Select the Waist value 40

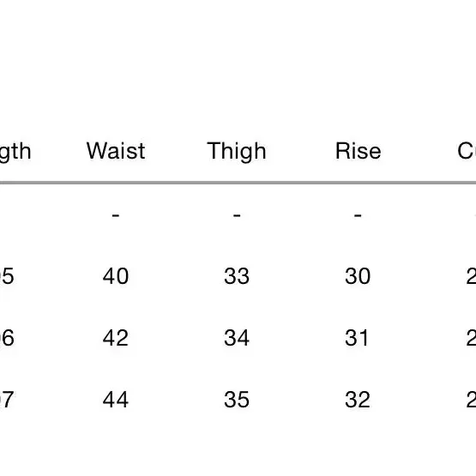pyautogui.click(x=116, y=276)
